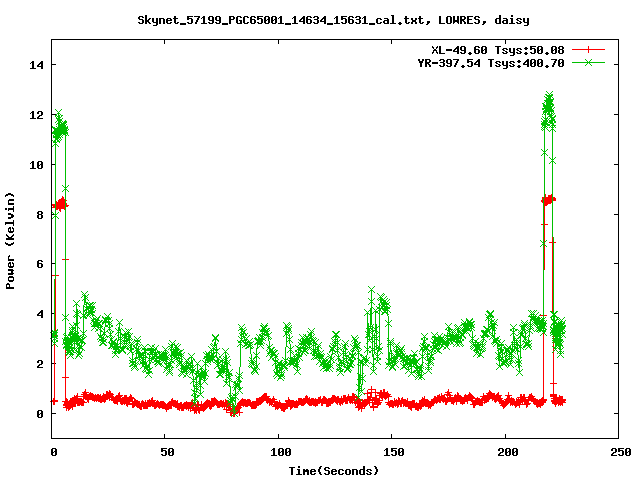Click y-axis tick label 10
The image size is (640, 480).
point(36,164)
